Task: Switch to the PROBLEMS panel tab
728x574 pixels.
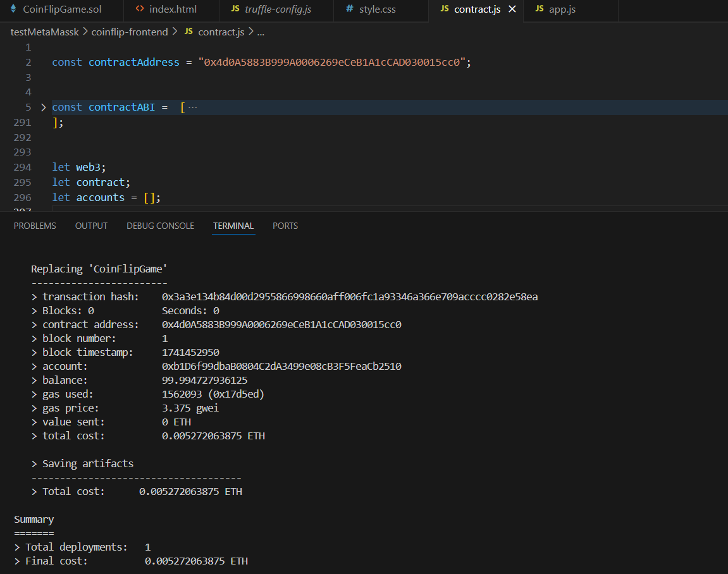Action: 35,226
